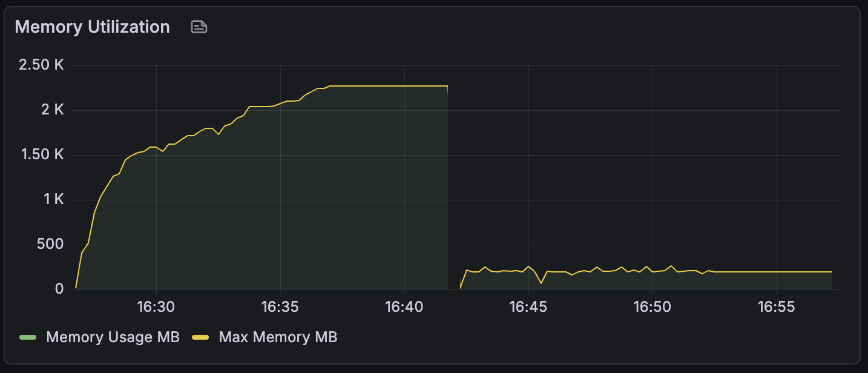
Task: Click the green Memory Usage MB color swatch
Action: point(28,337)
